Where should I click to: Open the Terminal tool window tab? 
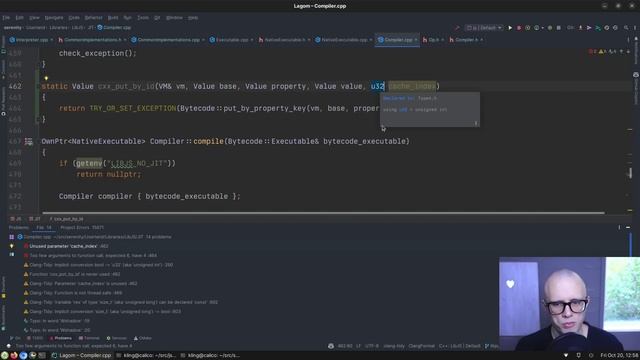[x=89, y=338]
